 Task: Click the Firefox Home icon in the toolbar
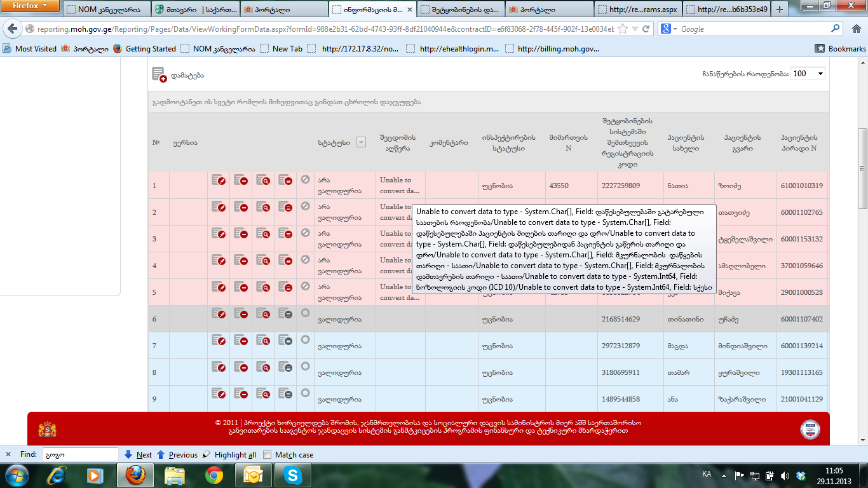pyautogui.click(x=856, y=29)
